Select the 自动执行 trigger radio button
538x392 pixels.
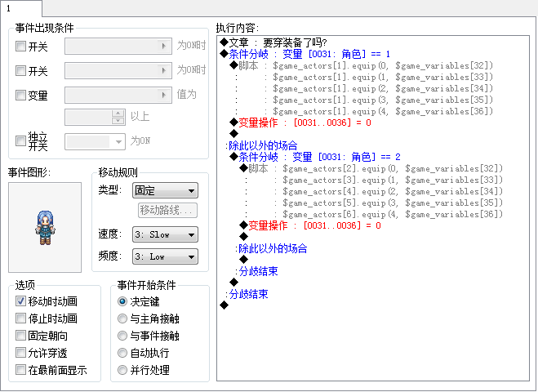(122, 353)
